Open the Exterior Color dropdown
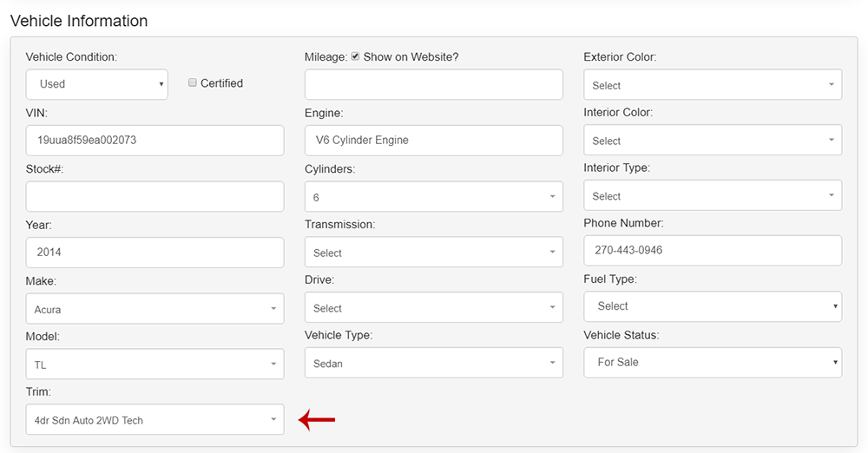The image size is (868, 453). [712, 85]
